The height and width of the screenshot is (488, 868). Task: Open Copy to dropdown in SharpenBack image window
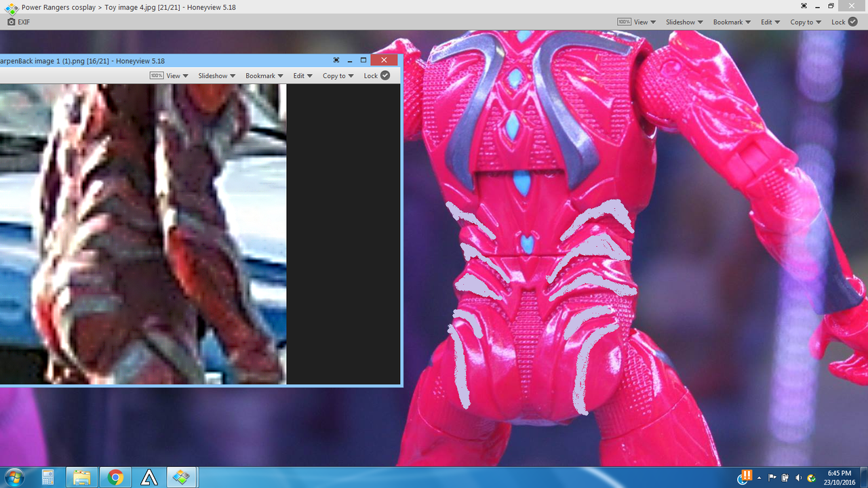coord(338,75)
